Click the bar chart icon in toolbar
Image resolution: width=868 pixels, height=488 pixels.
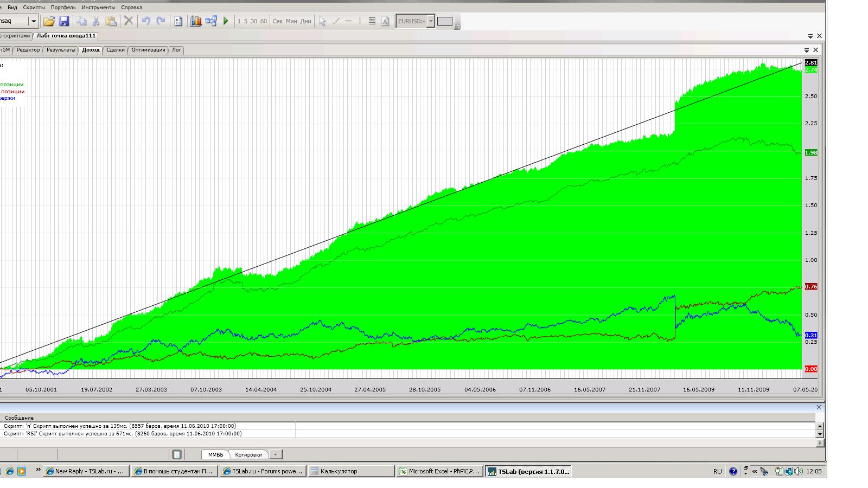point(196,21)
